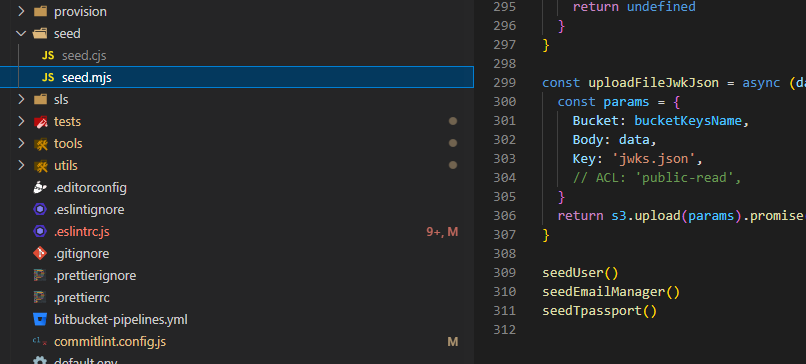
Task: Open the .prettierignore file
Action: [95, 276]
